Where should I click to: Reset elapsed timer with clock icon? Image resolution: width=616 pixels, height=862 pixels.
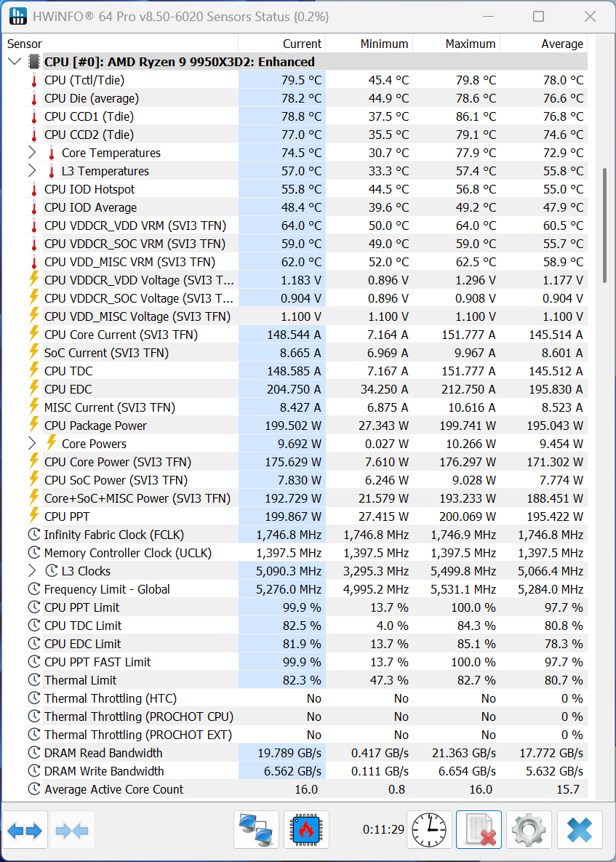point(429,830)
